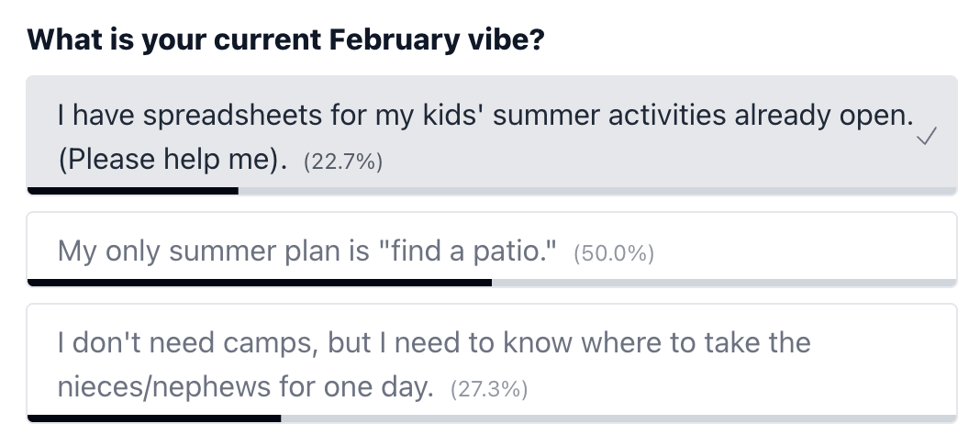This screenshot has width=980, height=446.
Task: Click the unfilled bar portion under the patio option
Action: (723, 283)
